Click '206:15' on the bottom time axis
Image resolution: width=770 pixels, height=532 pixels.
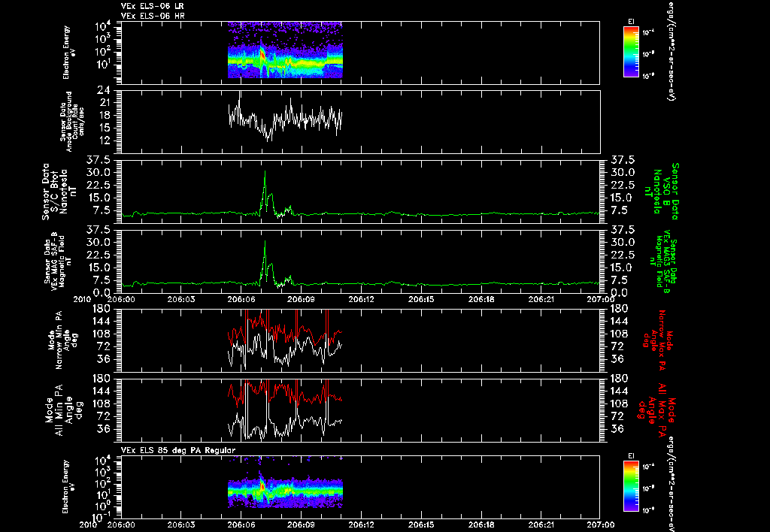click(x=421, y=524)
